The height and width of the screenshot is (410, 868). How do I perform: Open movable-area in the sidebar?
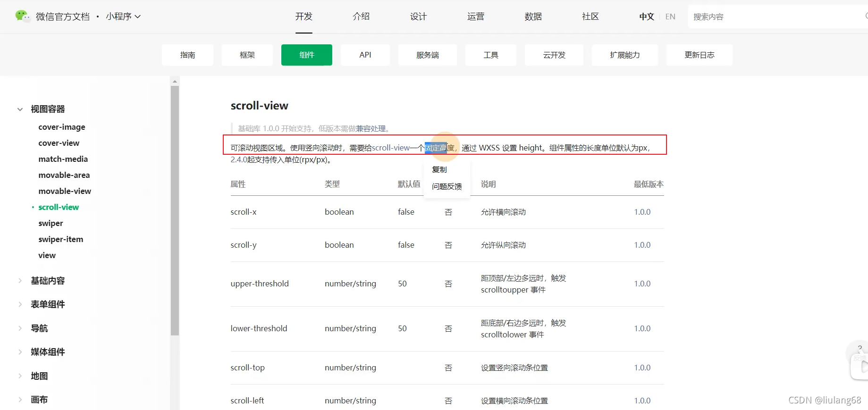pos(64,175)
